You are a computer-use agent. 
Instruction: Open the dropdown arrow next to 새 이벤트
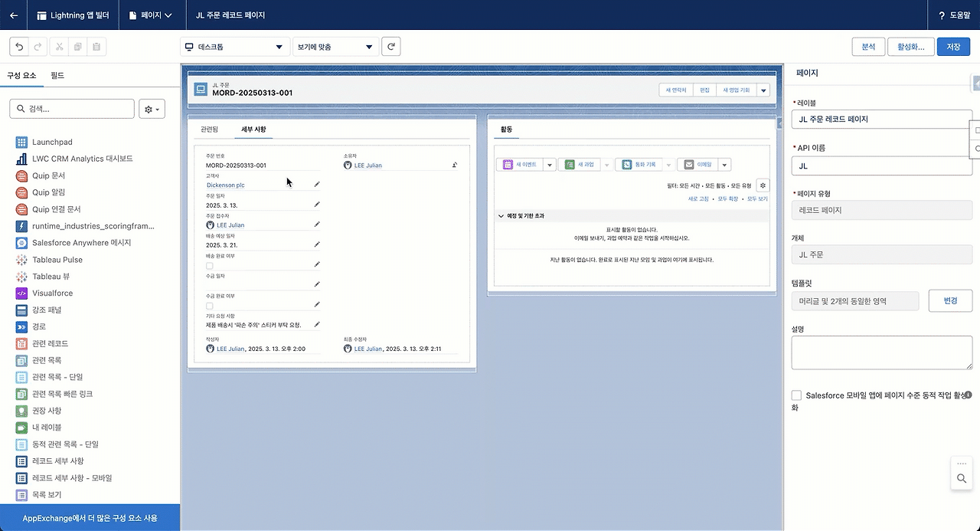tap(550, 165)
